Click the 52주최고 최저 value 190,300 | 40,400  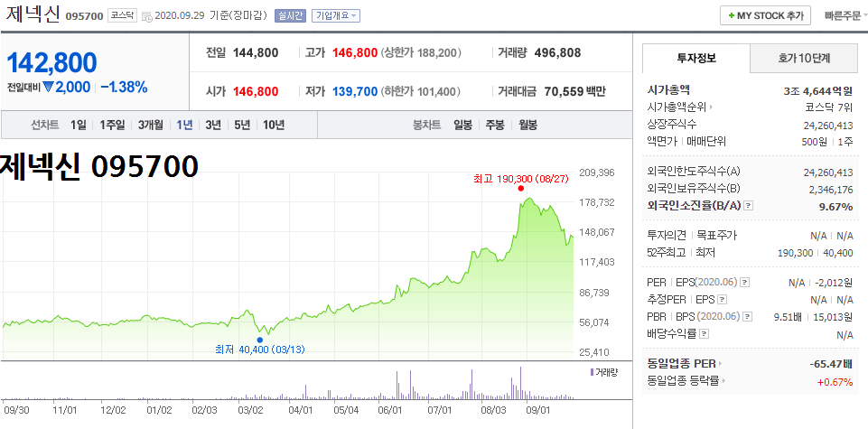tap(815, 253)
